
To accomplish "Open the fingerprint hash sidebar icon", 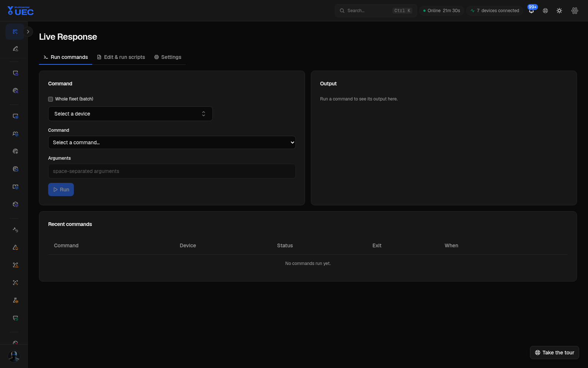I will [x=15, y=151].
